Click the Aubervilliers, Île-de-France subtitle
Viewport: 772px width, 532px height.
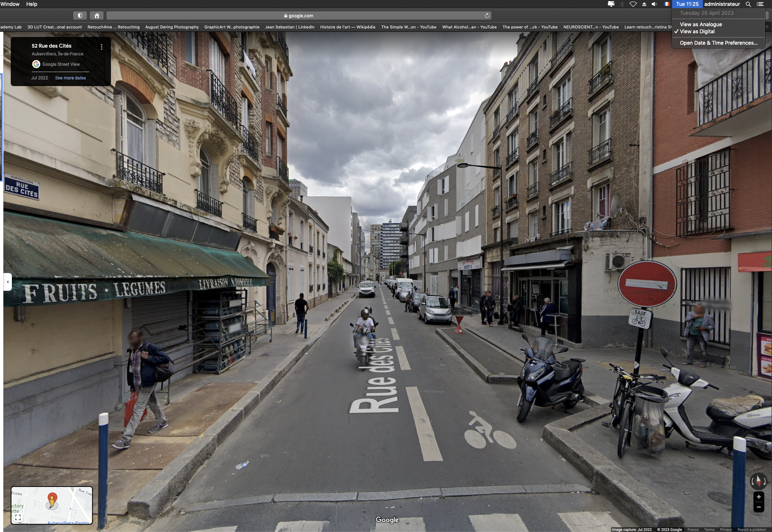[x=57, y=54]
